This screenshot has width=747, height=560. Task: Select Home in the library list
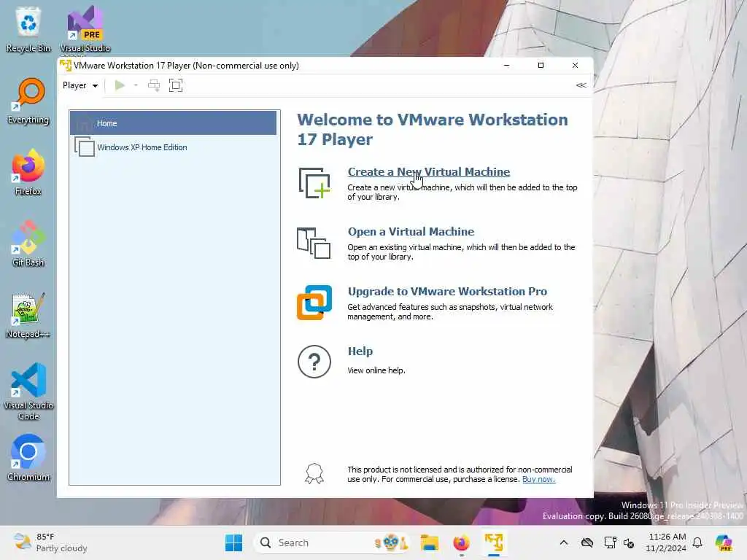[173, 122]
